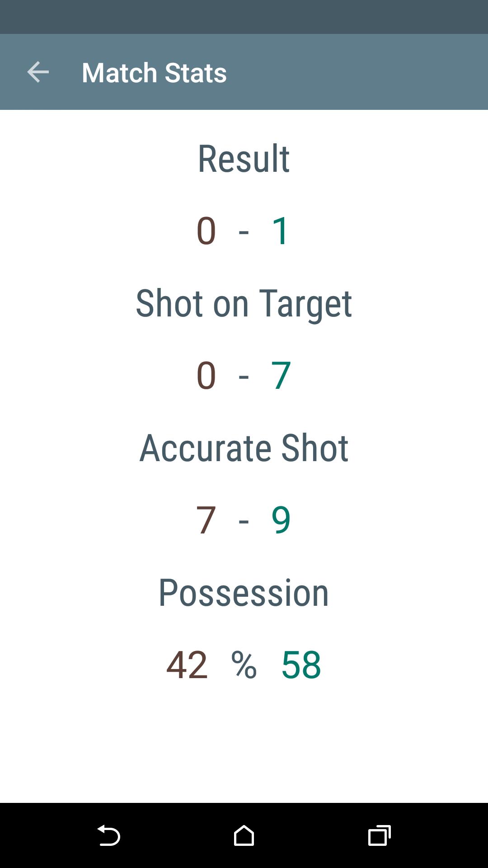Tap the Possession heading
Viewport: 488px width, 868px height.
coord(244,592)
